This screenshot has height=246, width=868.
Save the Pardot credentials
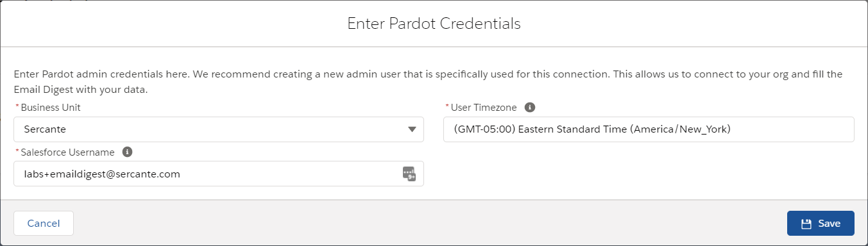pos(821,224)
